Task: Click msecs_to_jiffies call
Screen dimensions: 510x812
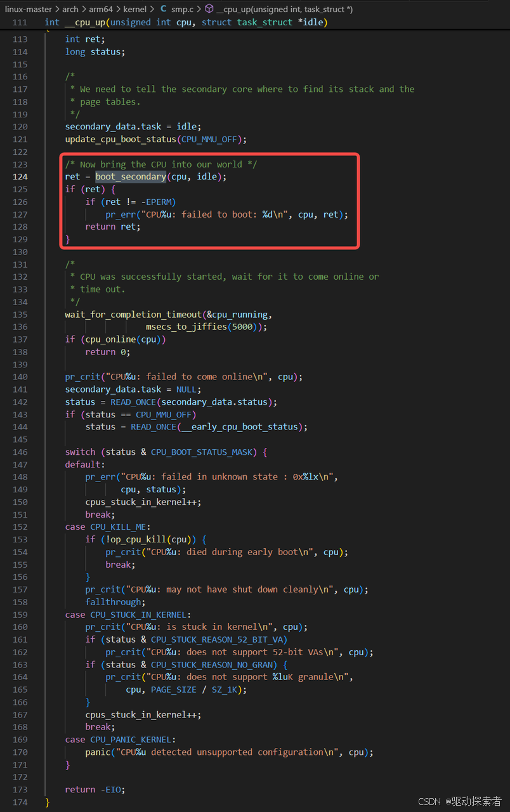Action: (186, 327)
